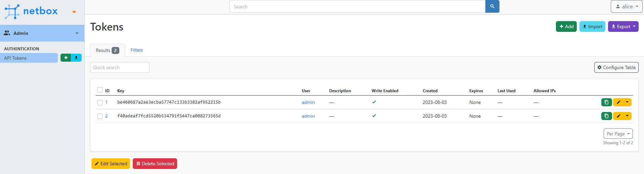Click the green Add button

click(566, 26)
